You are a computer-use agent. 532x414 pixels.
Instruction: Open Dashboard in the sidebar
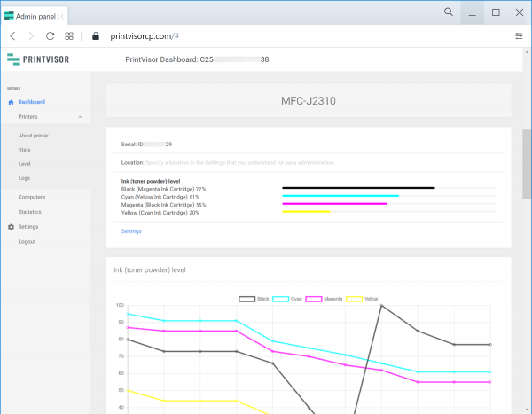(x=31, y=102)
